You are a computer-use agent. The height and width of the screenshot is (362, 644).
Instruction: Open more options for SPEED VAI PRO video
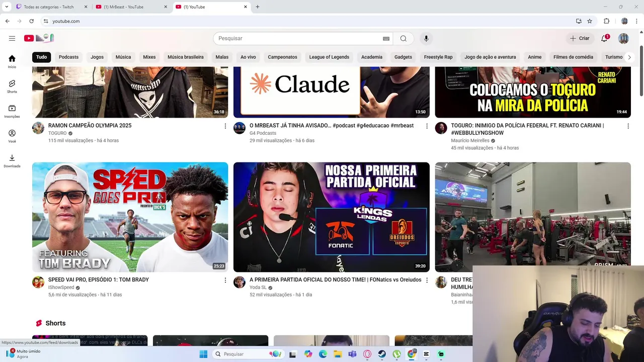tap(225, 280)
